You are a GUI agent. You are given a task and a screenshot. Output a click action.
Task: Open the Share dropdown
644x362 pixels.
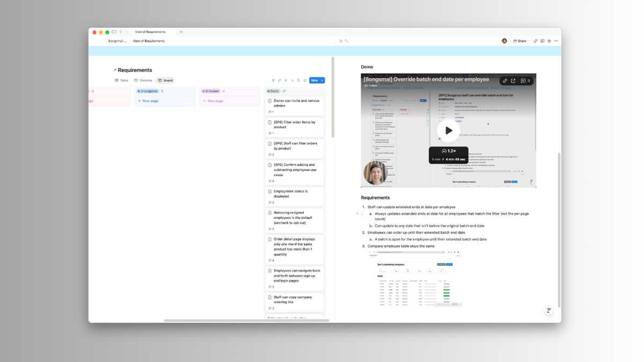pos(521,41)
